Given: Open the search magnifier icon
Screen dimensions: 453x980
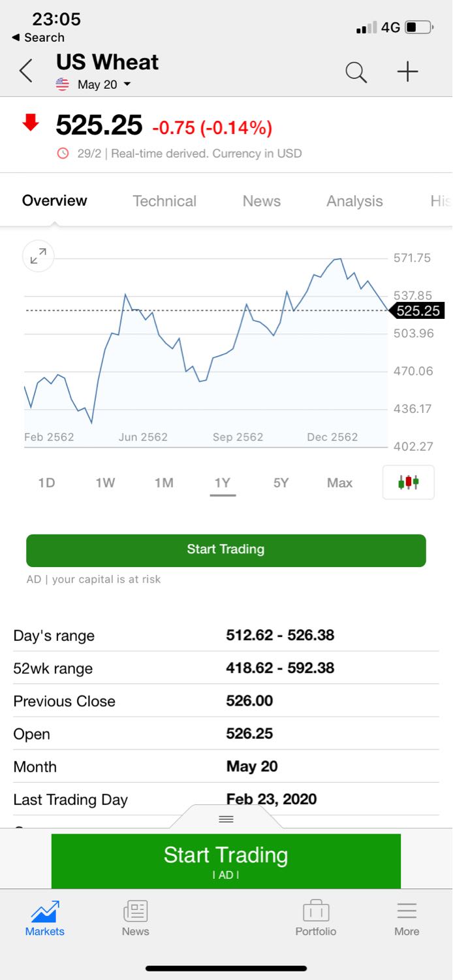Looking at the screenshot, I should (x=356, y=71).
